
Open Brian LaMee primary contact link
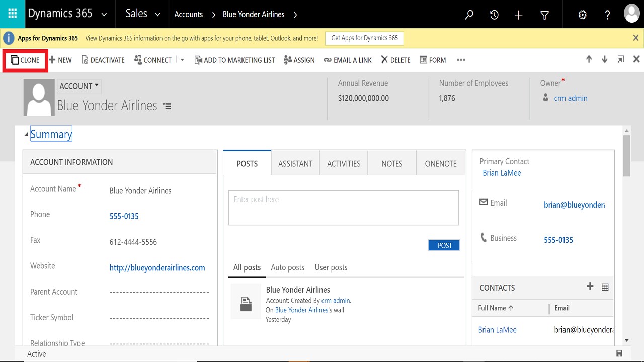502,173
